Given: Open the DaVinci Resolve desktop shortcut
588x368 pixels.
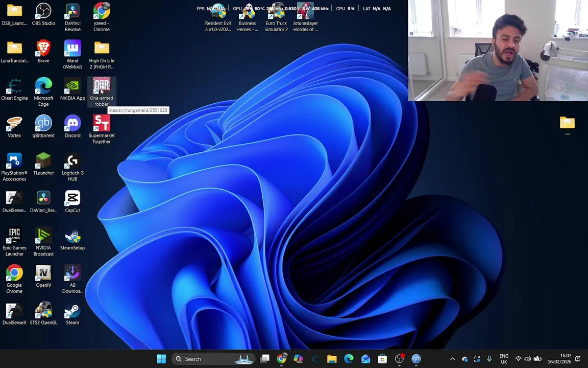Looking at the screenshot, I should 72,18.
